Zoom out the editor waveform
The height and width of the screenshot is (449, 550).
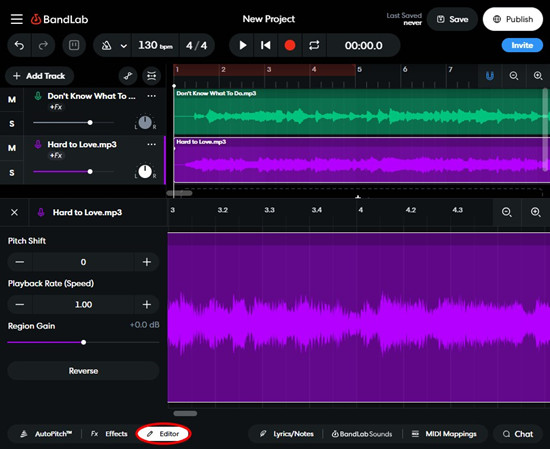pyautogui.click(x=507, y=212)
